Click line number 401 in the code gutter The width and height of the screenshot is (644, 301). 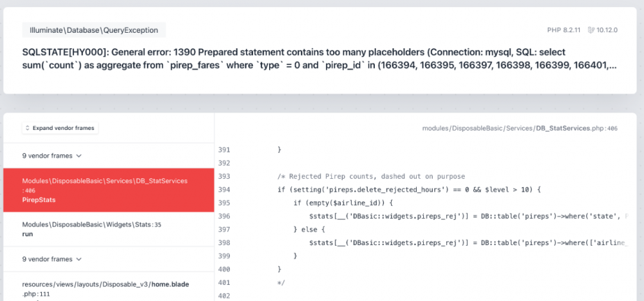coord(224,282)
